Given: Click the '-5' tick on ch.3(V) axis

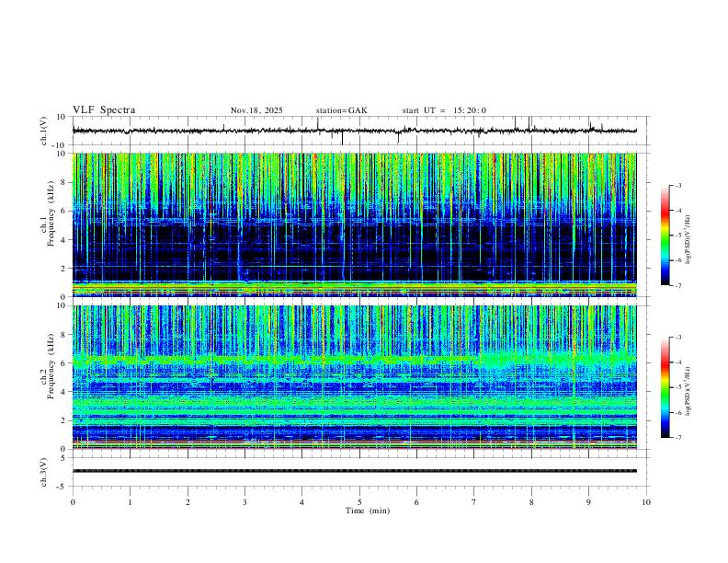Looking at the screenshot, I should (63, 487).
